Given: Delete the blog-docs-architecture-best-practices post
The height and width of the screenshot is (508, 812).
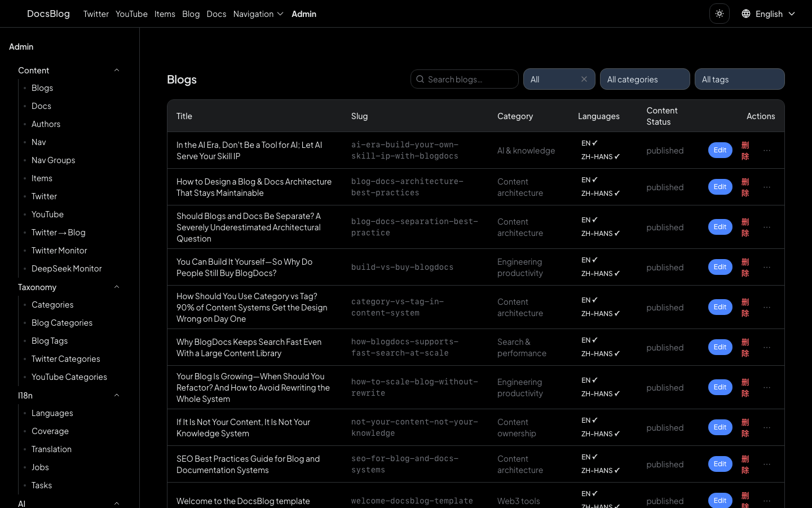Looking at the screenshot, I should coord(745,187).
